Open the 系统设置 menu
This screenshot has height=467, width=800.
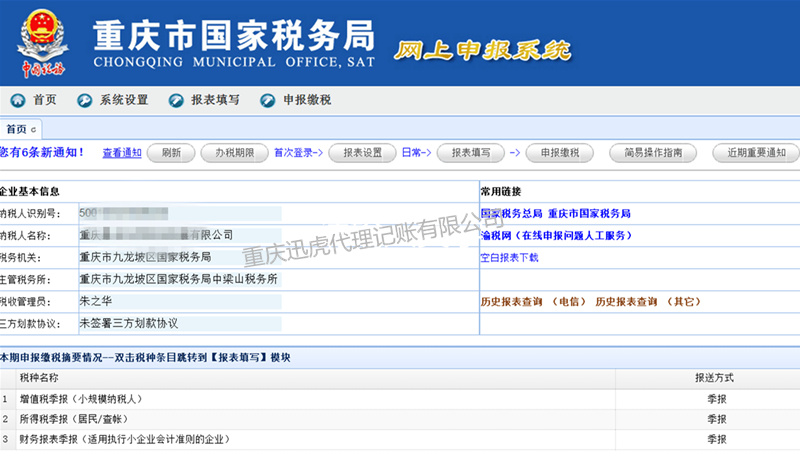[x=124, y=100]
